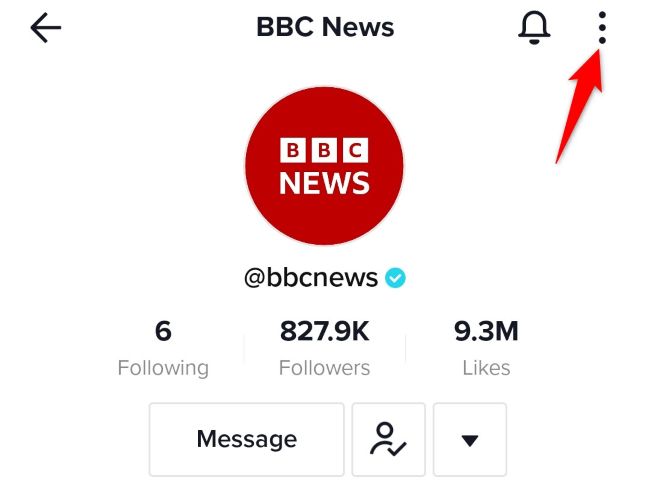Select the @bbcnews username text
The width and height of the screenshot is (650, 480).
pos(311,277)
